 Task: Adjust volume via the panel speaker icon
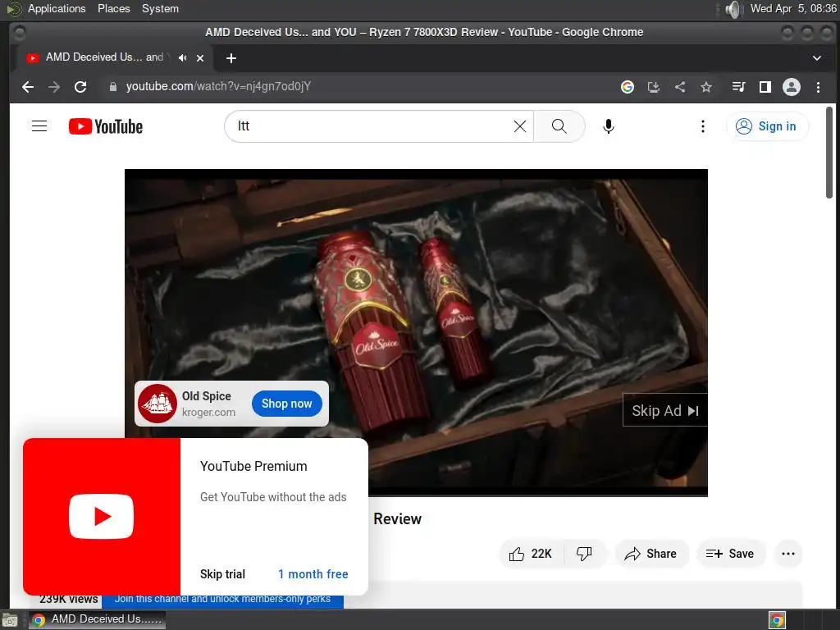coord(733,9)
